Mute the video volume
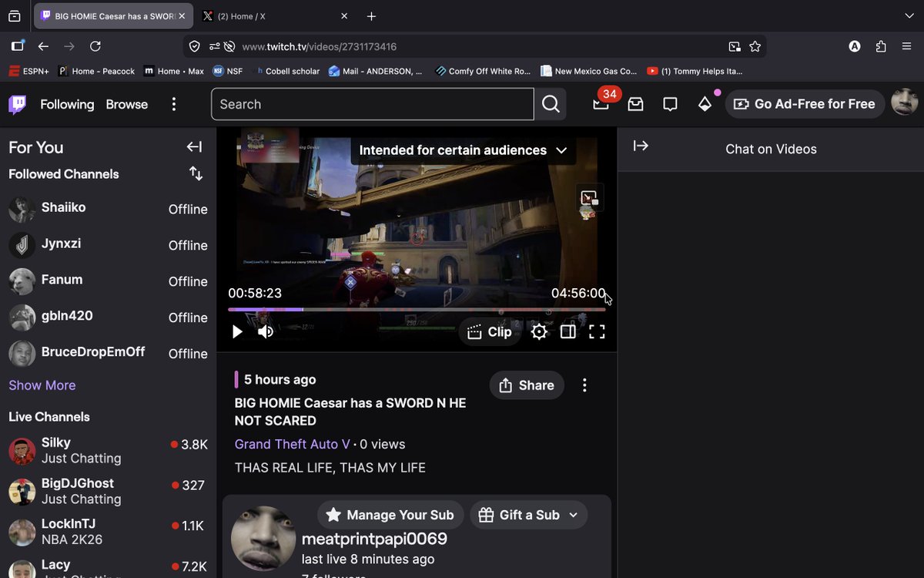Viewport: 924px width, 578px height. [266, 332]
